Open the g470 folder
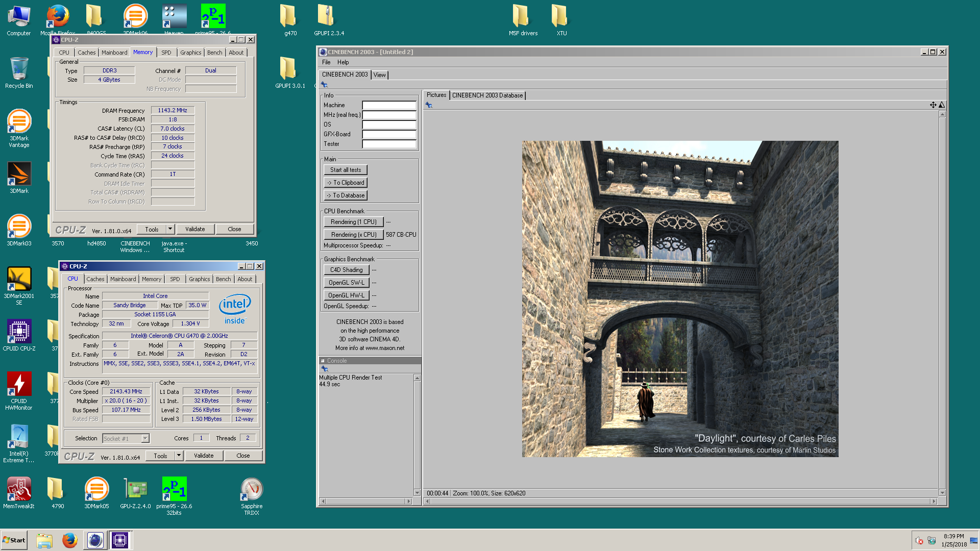The image size is (980, 551). [289, 20]
